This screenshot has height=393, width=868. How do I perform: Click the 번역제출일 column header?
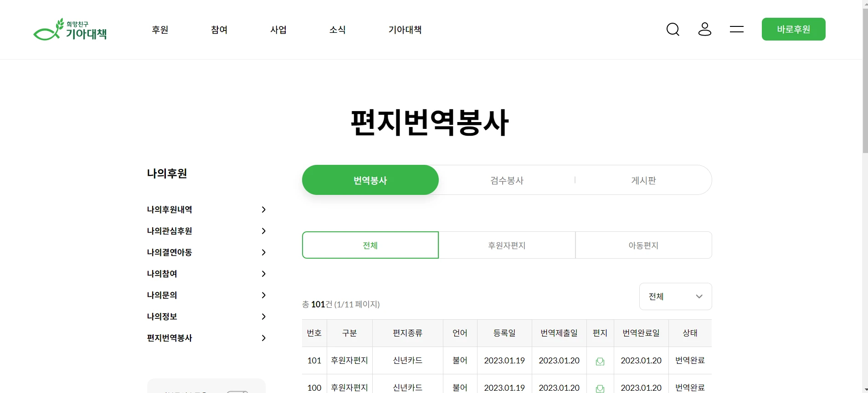tap(559, 333)
